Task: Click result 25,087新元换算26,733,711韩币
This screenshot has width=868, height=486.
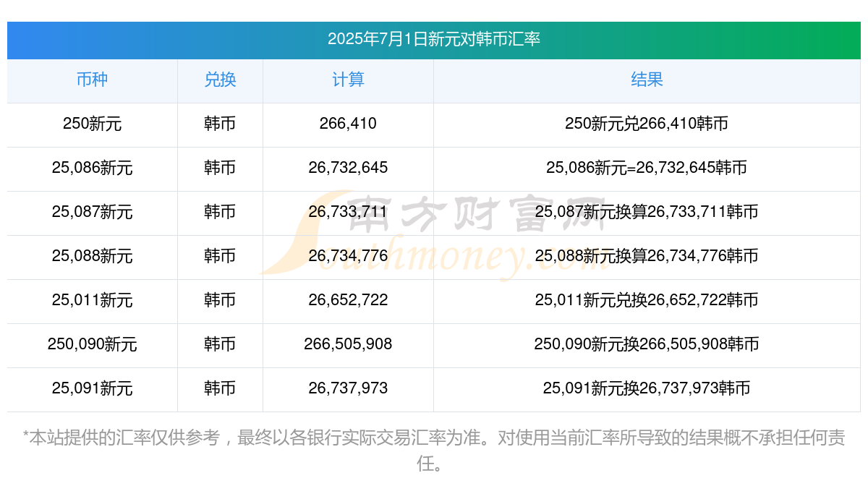Action: (x=647, y=212)
